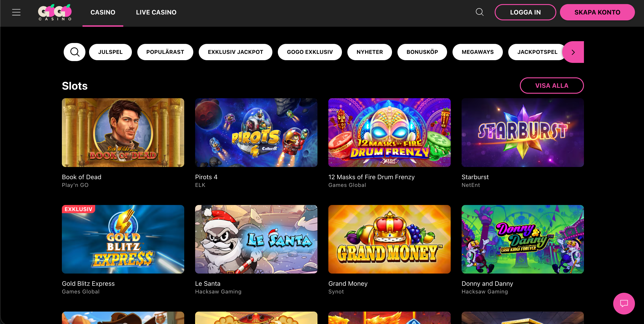The height and width of the screenshot is (324, 644).
Task: Launch the Le Santa slot
Action: point(256,239)
